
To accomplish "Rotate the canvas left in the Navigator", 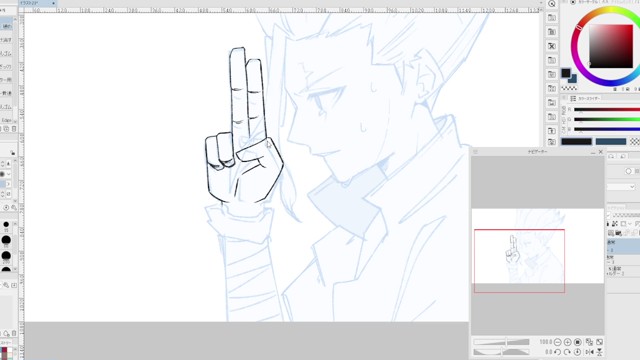I will (558, 352).
